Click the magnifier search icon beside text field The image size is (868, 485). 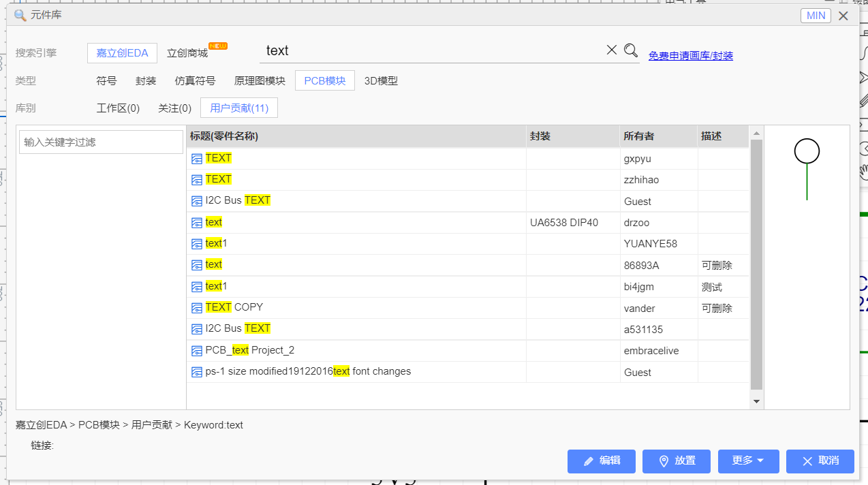(x=631, y=50)
